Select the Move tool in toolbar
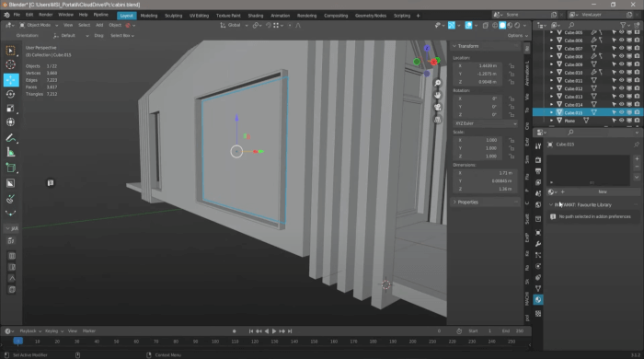Image resolution: width=644 pixels, height=359 pixels. pyautogui.click(x=11, y=80)
